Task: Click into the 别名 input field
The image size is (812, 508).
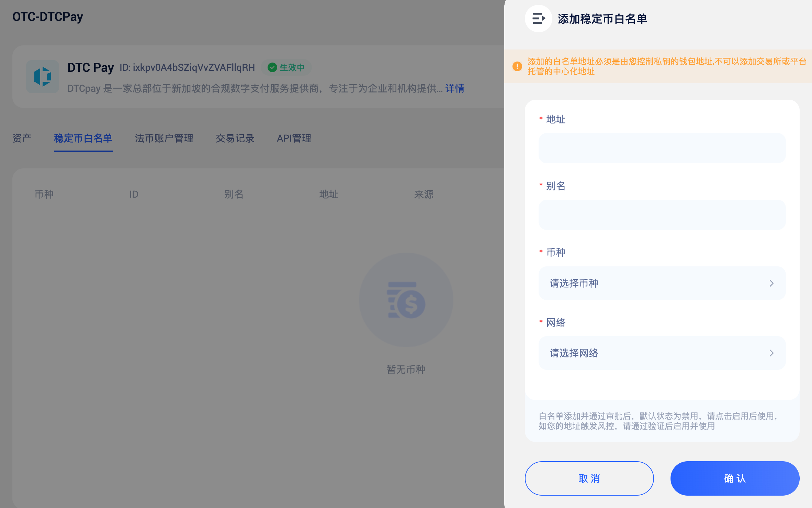Action: tap(662, 215)
